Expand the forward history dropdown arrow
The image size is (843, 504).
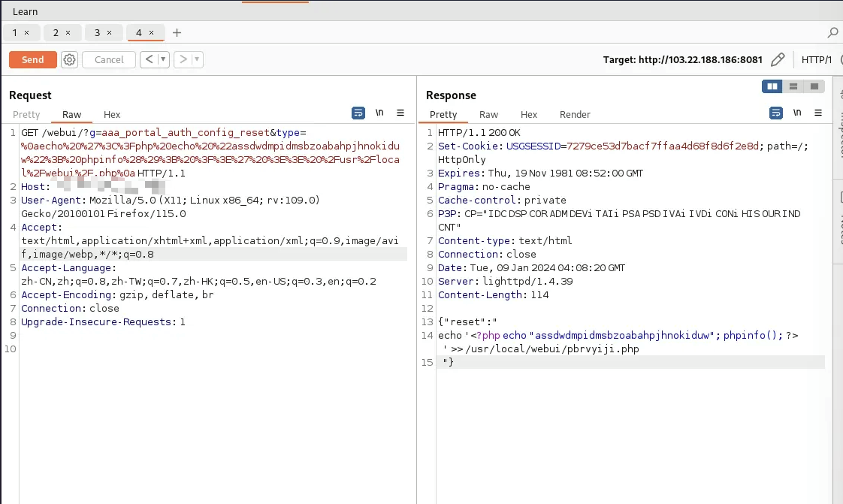tap(198, 59)
